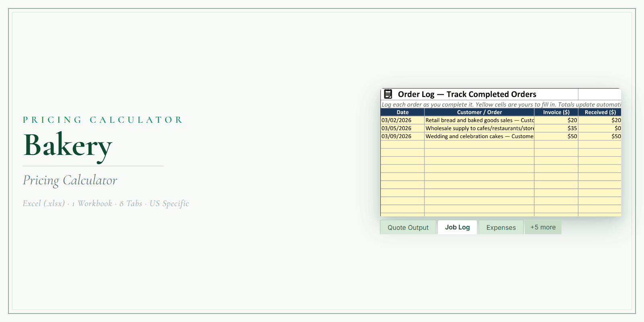Select the $35 invoice cell
The image size is (644, 322).
[556, 128]
